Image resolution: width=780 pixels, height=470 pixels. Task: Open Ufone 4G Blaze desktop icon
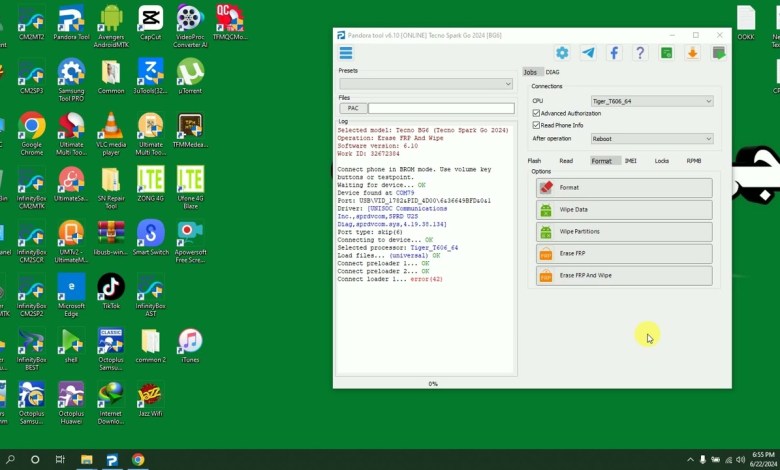click(190, 188)
